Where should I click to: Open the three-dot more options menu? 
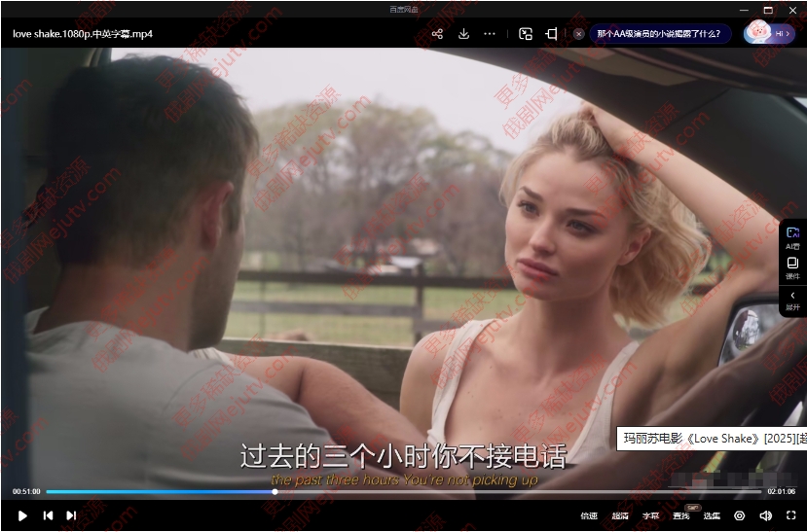[x=490, y=34]
